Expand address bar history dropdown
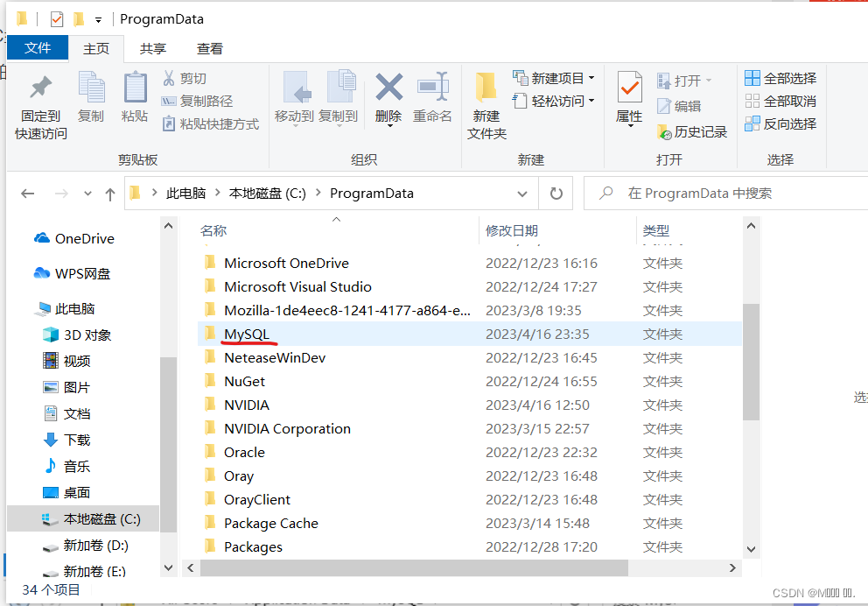The image size is (868, 606). 522,194
